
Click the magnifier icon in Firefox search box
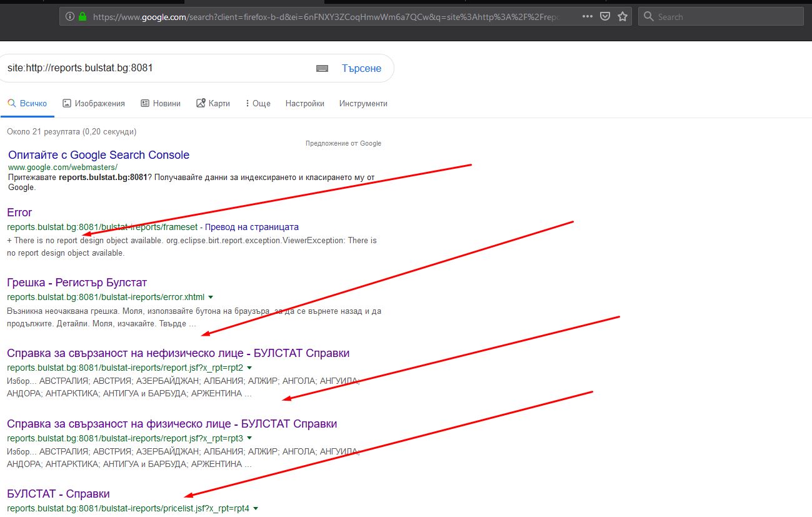point(649,17)
